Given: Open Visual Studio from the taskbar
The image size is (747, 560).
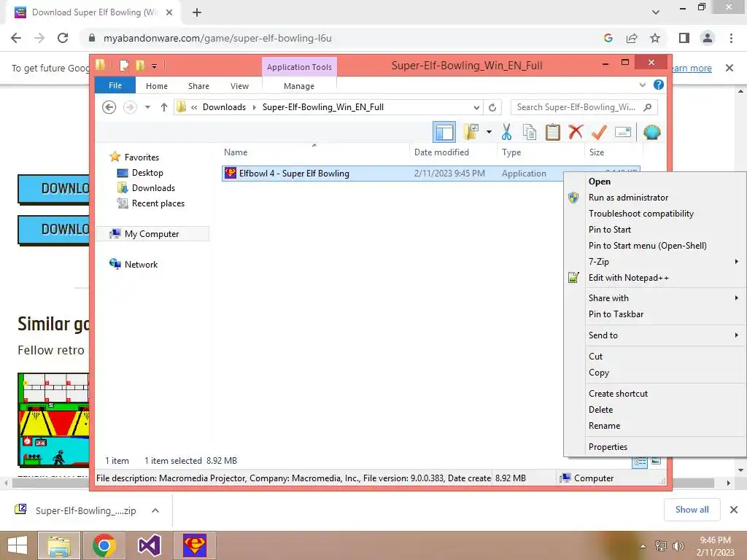Looking at the screenshot, I should click(x=149, y=545).
